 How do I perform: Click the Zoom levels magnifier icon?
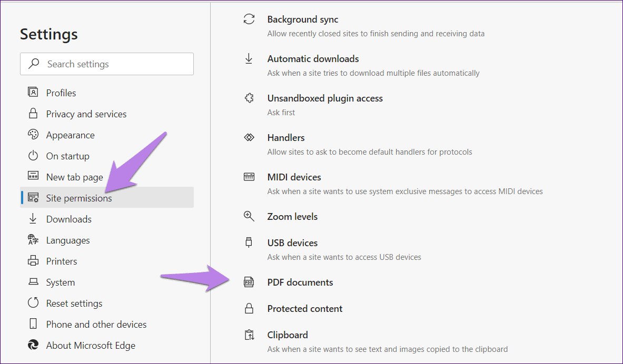[249, 216]
